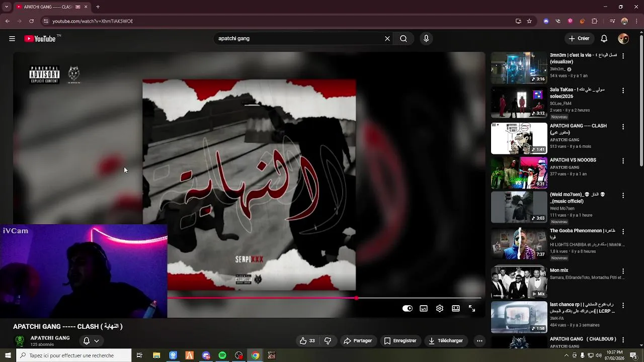Open options for The Gooba Phenomenon video
This screenshot has height=362, width=644.
click(x=623, y=232)
